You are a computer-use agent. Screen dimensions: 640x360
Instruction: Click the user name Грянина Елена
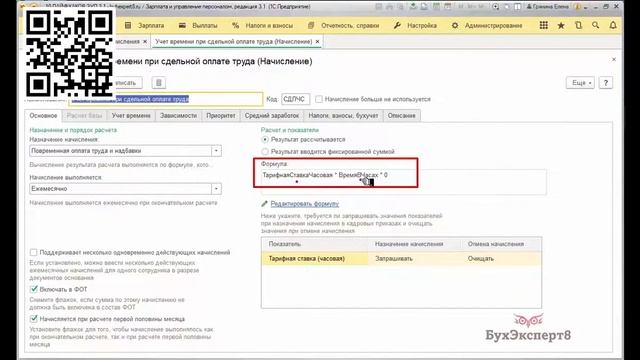551,7
